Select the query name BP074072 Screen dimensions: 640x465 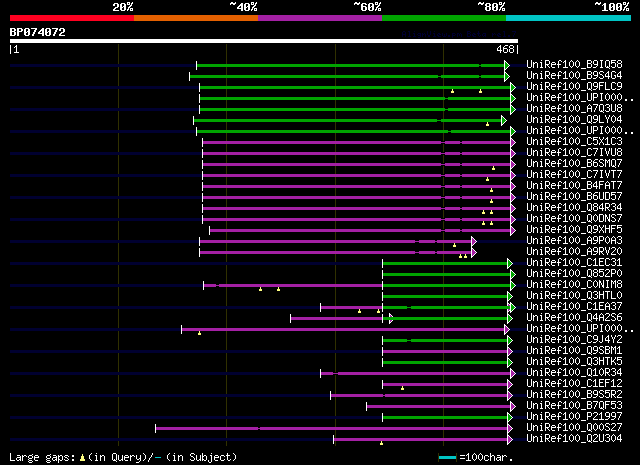click(x=38, y=32)
